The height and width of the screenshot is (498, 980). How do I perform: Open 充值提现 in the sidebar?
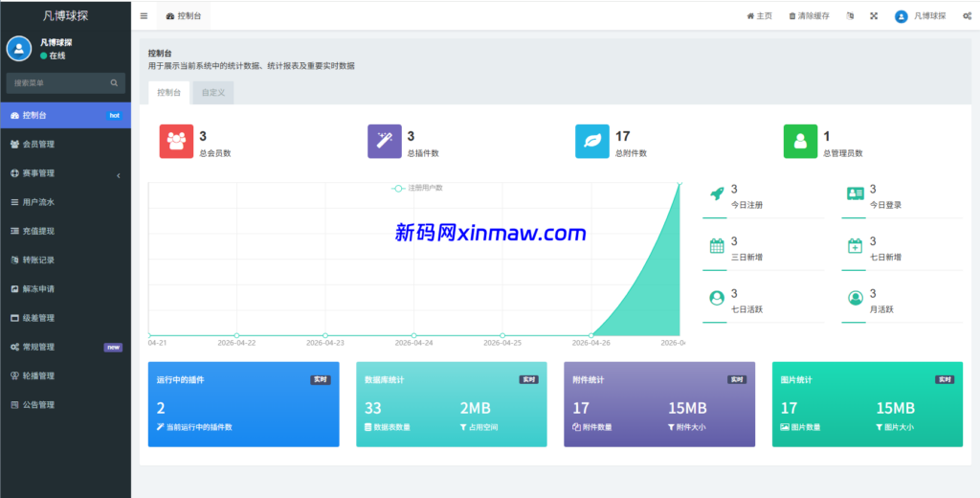(66, 231)
